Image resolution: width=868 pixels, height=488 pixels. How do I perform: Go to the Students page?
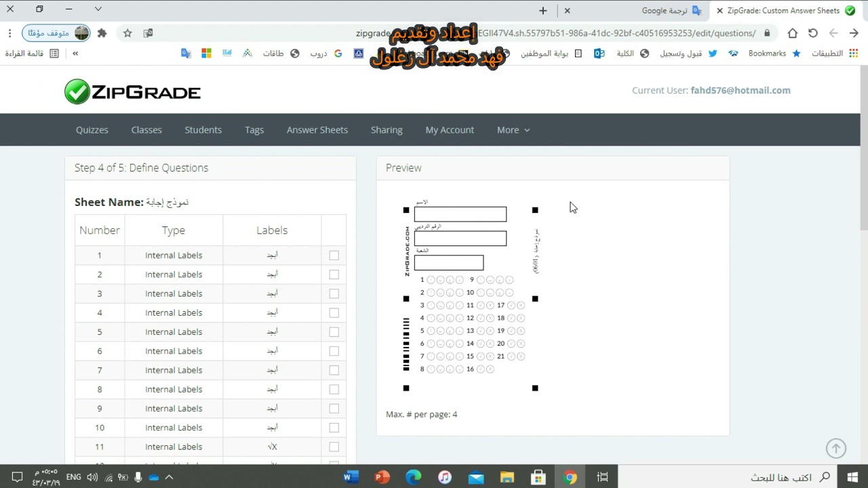(x=203, y=129)
